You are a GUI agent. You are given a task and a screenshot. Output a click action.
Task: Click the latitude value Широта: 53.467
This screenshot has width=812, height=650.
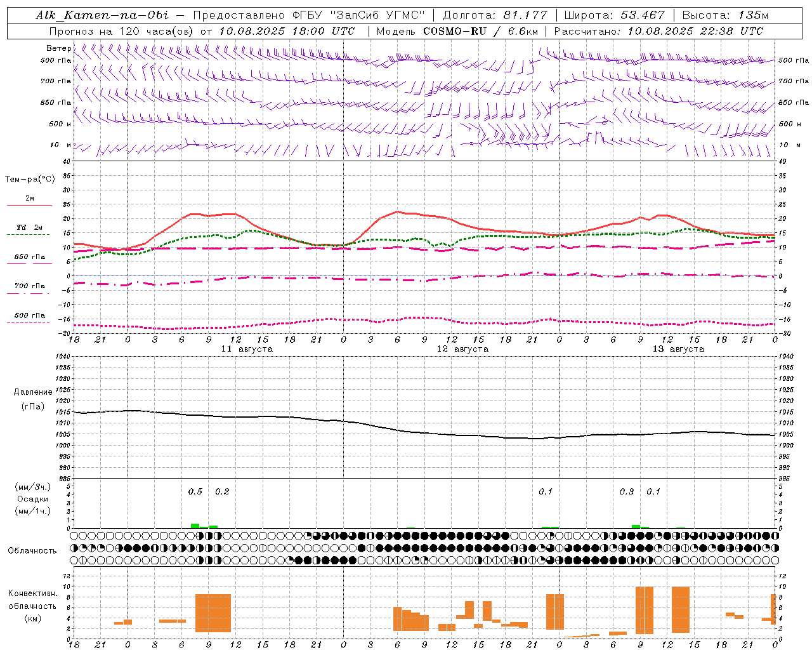tap(614, 15)
